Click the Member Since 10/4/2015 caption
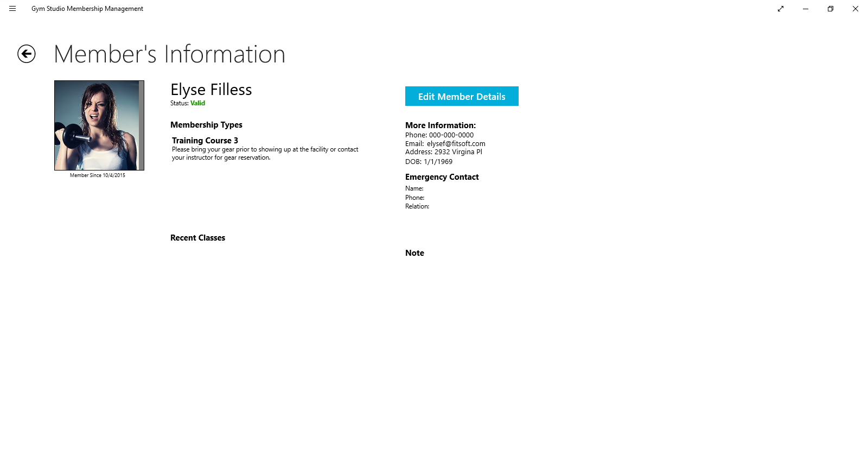This screenshot has width=868, height=467. tap(98, 175)
